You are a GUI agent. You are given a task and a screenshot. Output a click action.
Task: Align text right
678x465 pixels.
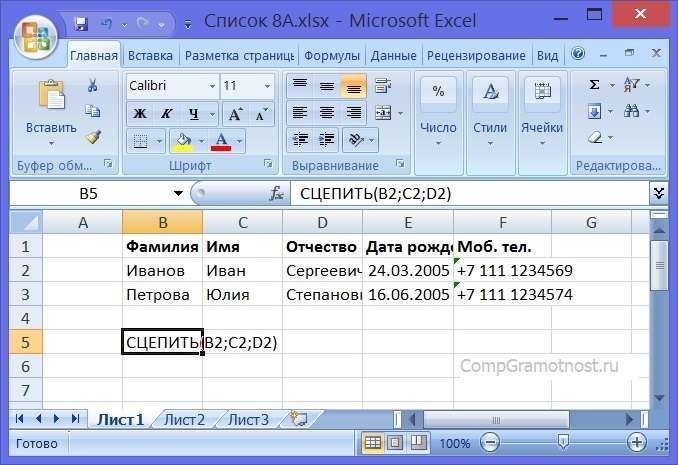[x=353, y=113]
